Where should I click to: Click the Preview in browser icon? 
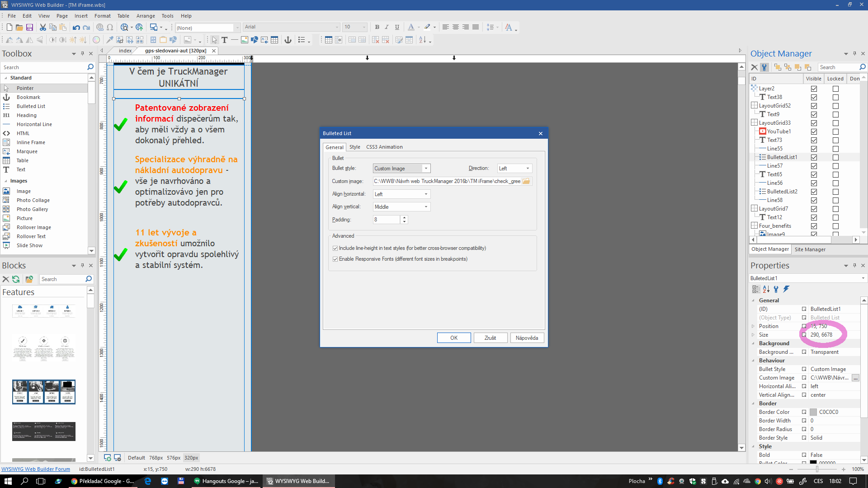click(124, 28)
